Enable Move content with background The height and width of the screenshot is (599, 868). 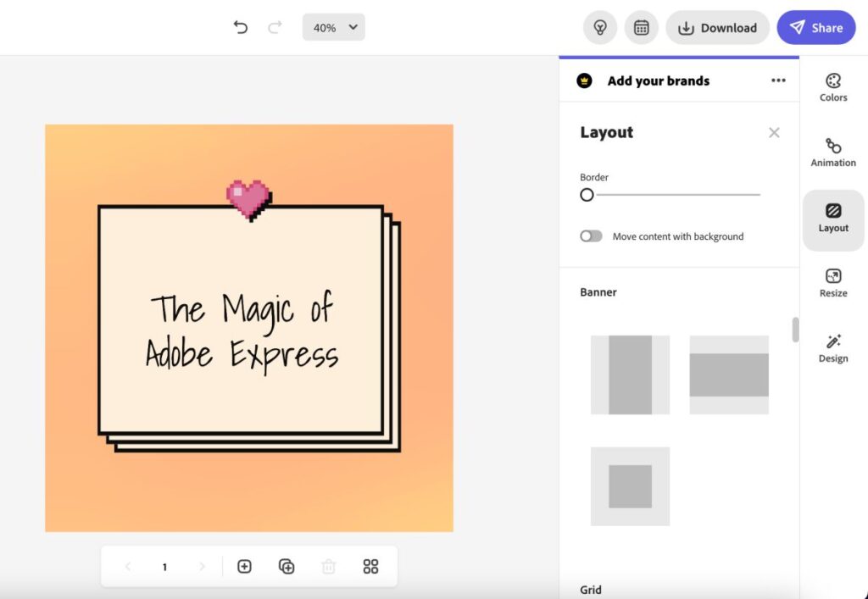point(591,236)
